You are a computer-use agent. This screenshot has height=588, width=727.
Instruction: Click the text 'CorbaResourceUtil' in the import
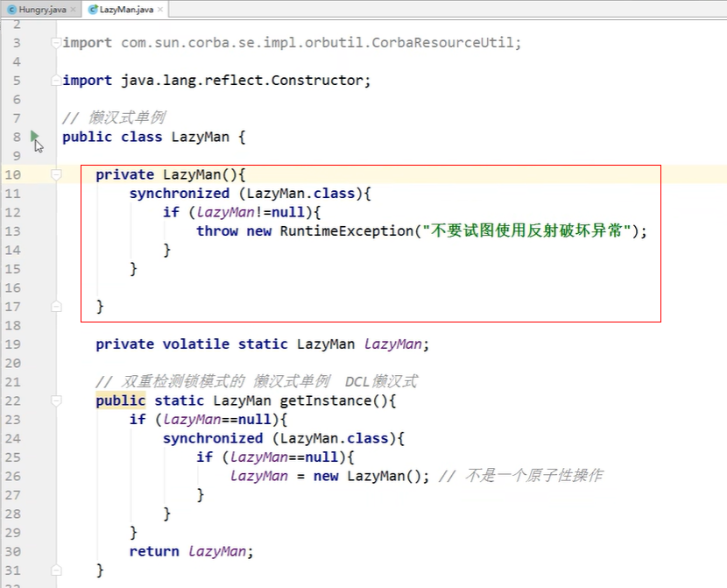tap(443, 43)
